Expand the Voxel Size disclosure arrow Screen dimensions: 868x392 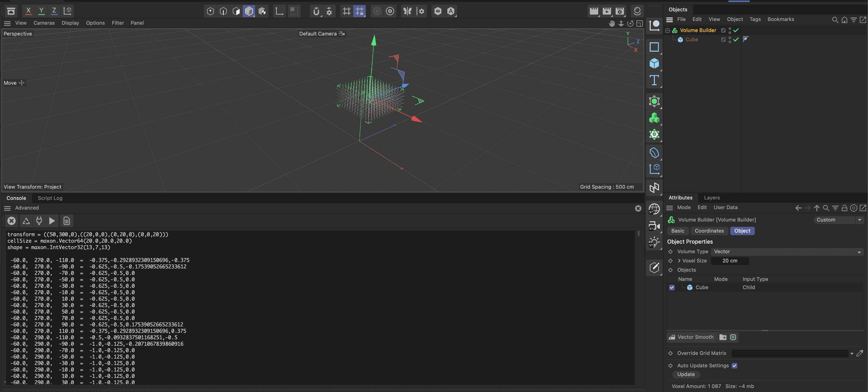[x=679, y=261]
